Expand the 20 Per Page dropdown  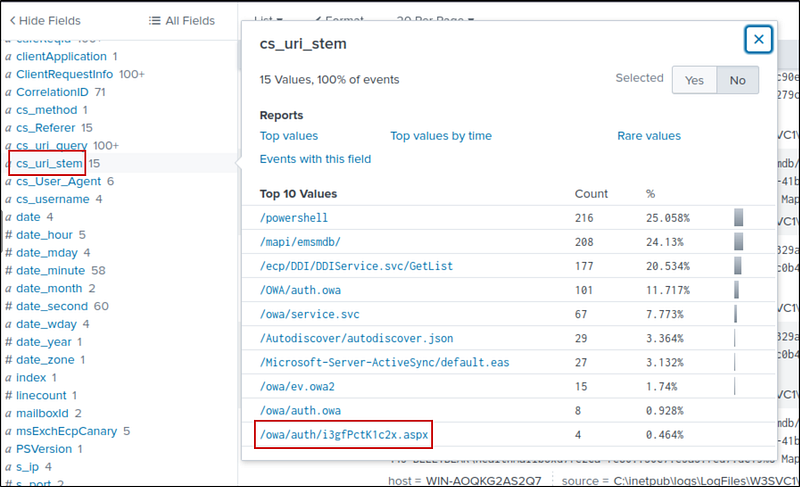pos(435,18)
